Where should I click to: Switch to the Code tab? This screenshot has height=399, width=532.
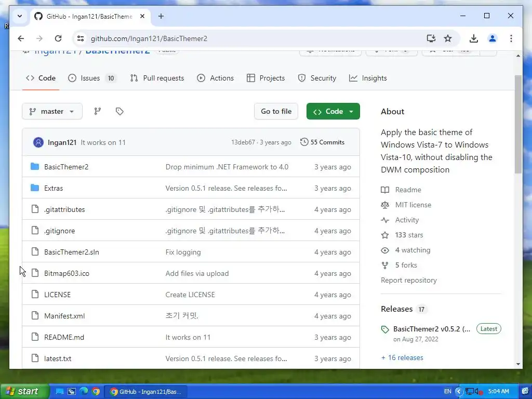click(x=41, y=78)
